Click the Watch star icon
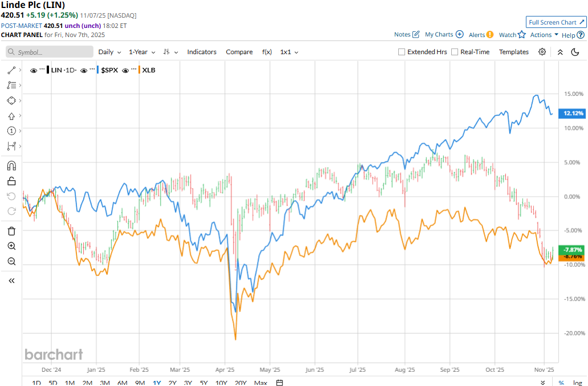 click(522, 35)
